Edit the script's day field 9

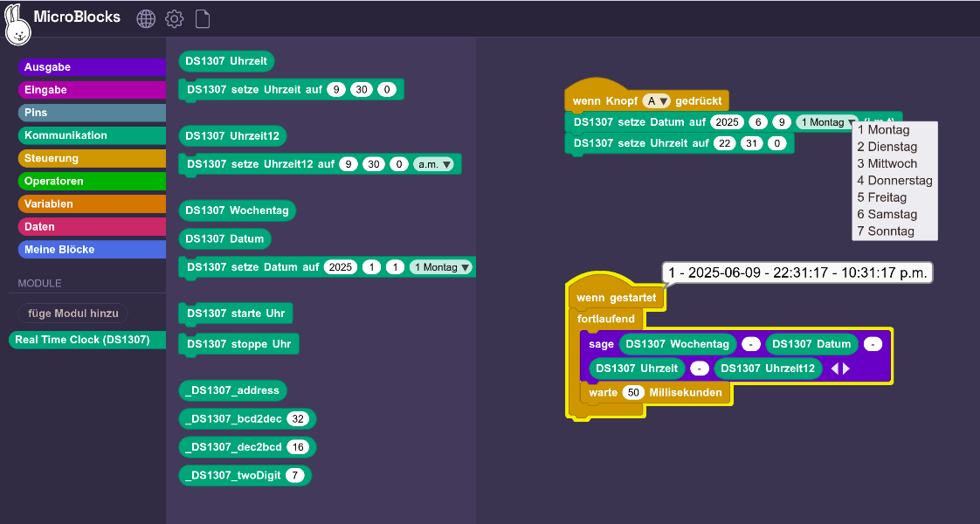coord(781,122)
